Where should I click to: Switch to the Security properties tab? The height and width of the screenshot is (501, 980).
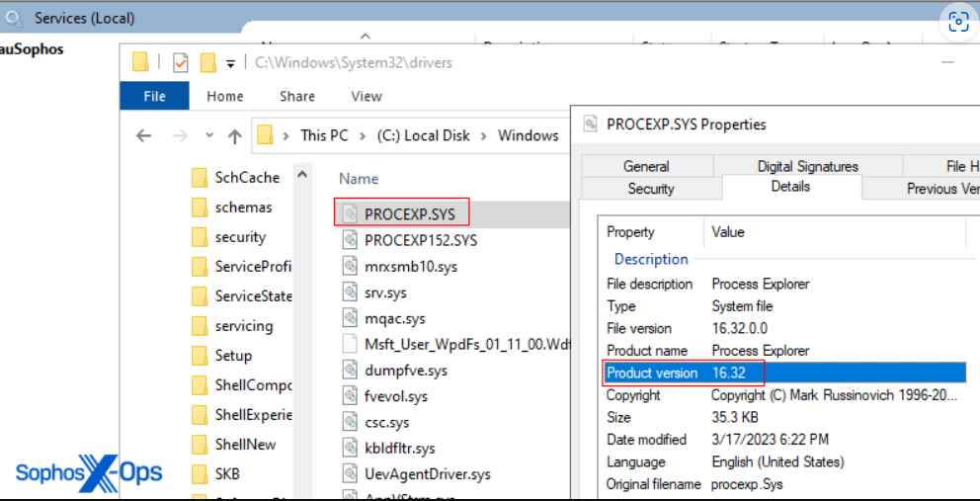tap(651, 189)
